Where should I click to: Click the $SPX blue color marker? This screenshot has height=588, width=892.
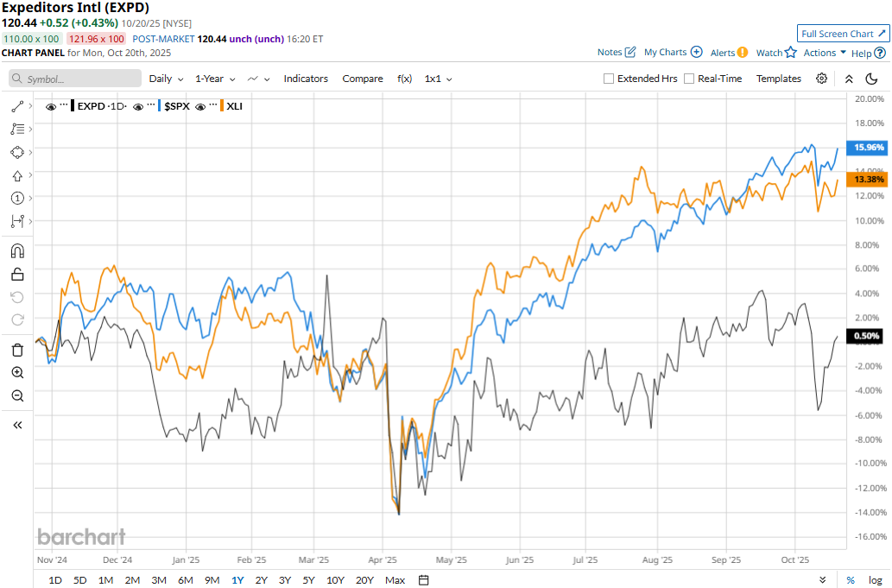coord(159,106)
